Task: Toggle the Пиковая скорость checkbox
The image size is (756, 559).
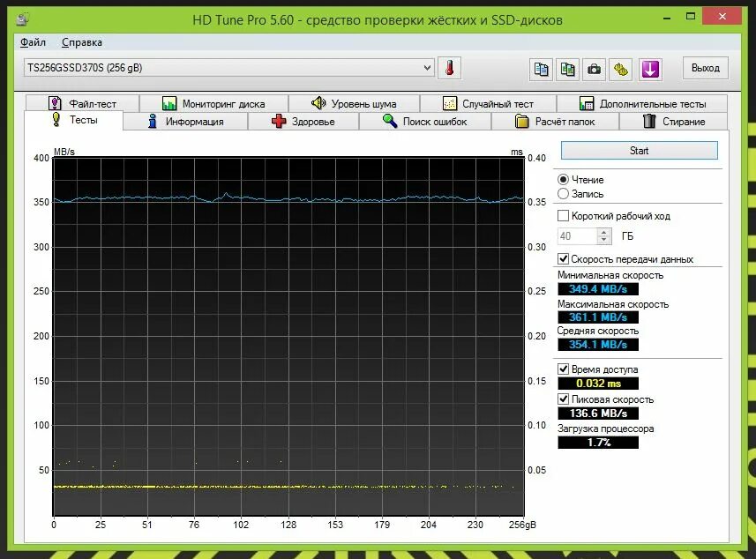Action: coord(563,399)
